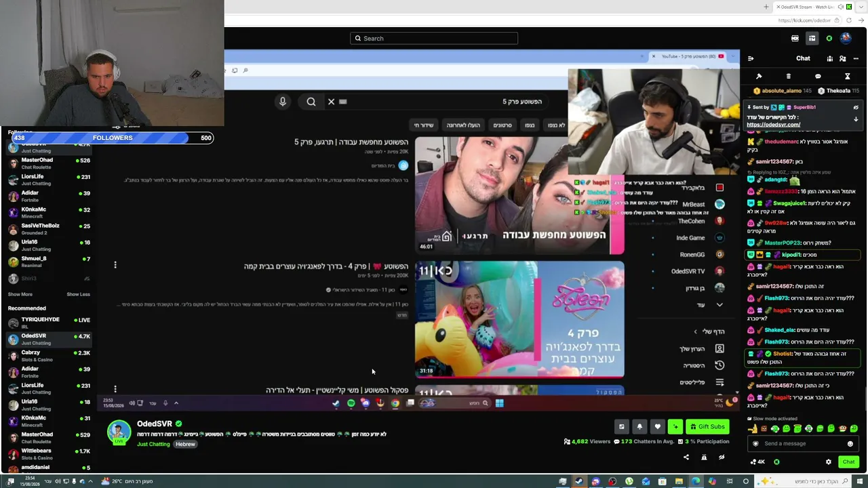The width and height of the screenshot is (868, 488).
Task: Expand the pinned message with down arrow
Action: [x=856, y=119]
